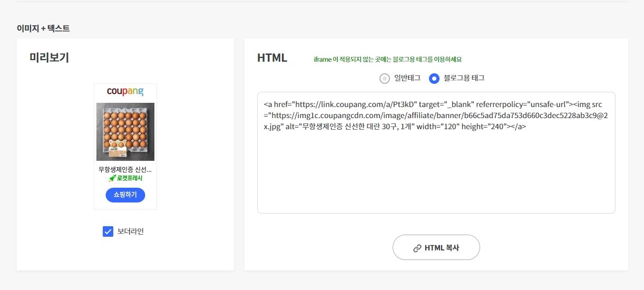644x290 pixels.
Task: Click the green iframe notice text
Action: pos(388,60)
